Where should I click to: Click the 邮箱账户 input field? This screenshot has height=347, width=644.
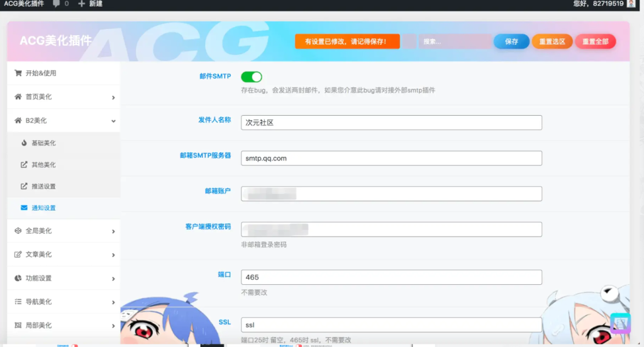(x=391, y=194)
